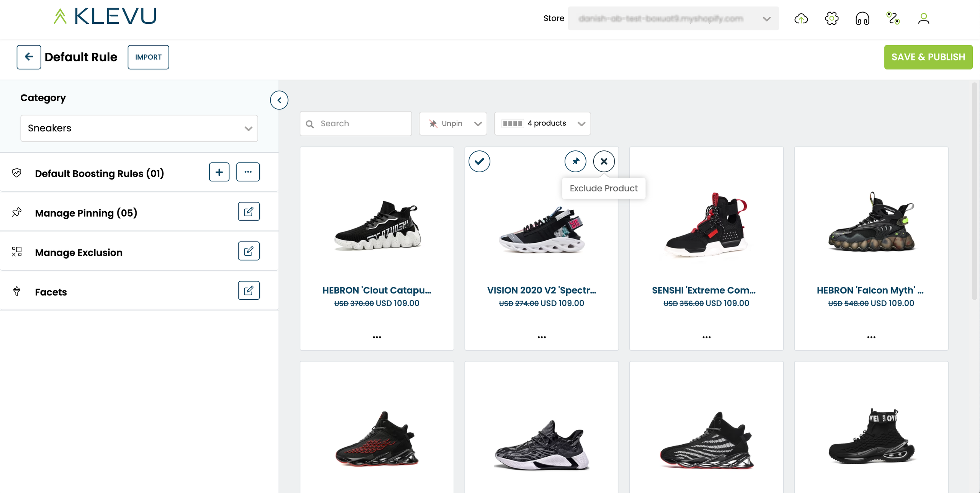Viewport: 980px width, 493px height.
Task: Exclude the VISION 2020 V2 product
Action: point(604,161)
